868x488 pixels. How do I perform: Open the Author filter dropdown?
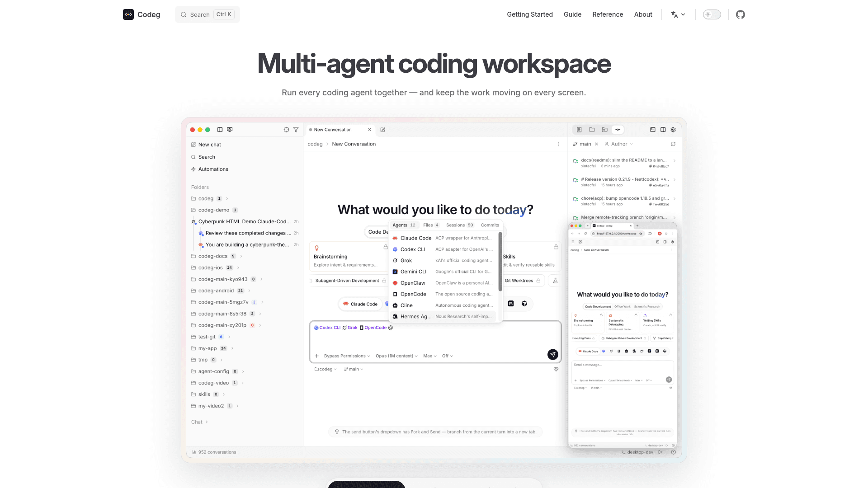[x=619, y=144]
